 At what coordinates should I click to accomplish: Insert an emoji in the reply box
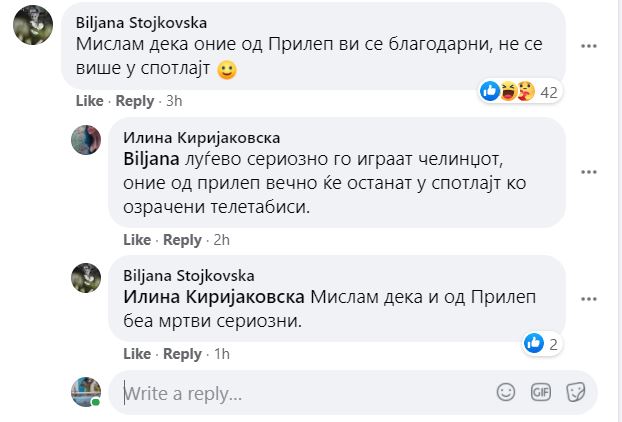[x=507, y=392]
